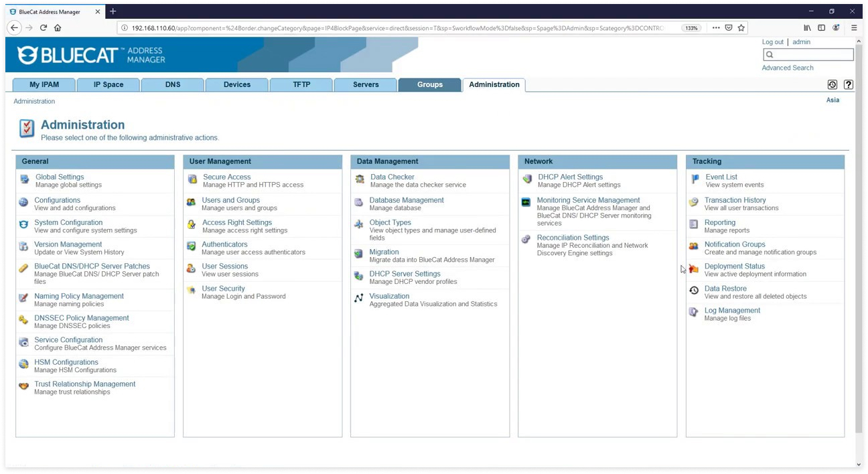Switch to the IP Space tab

click(108, 84)
